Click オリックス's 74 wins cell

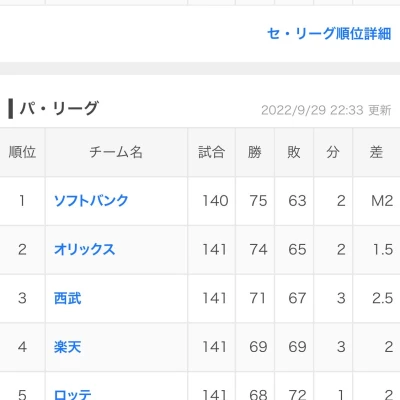click(258, 249)
